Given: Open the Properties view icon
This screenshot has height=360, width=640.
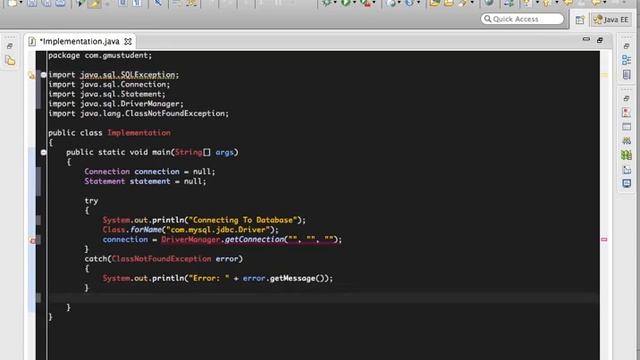Looking at the screenshot, I should (x=626, y=127).
